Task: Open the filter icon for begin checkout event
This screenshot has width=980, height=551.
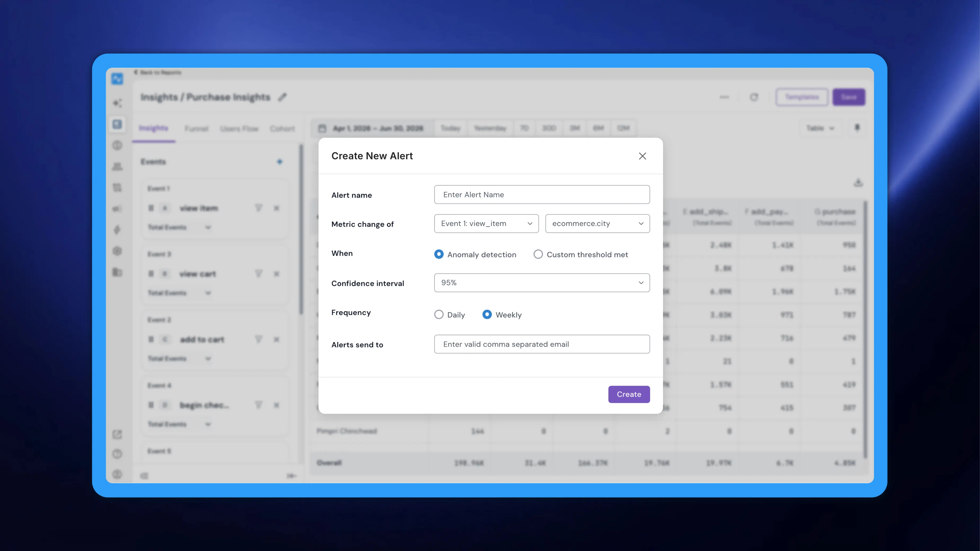Action: (x=259, y=405)
